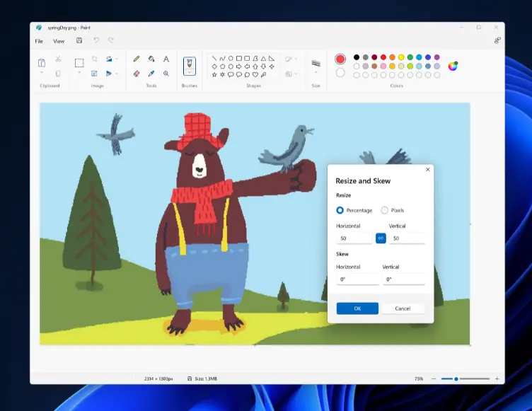Select the Brushes tool icon
The height and width of the screenshot is (411, 532).
point(190,63)
